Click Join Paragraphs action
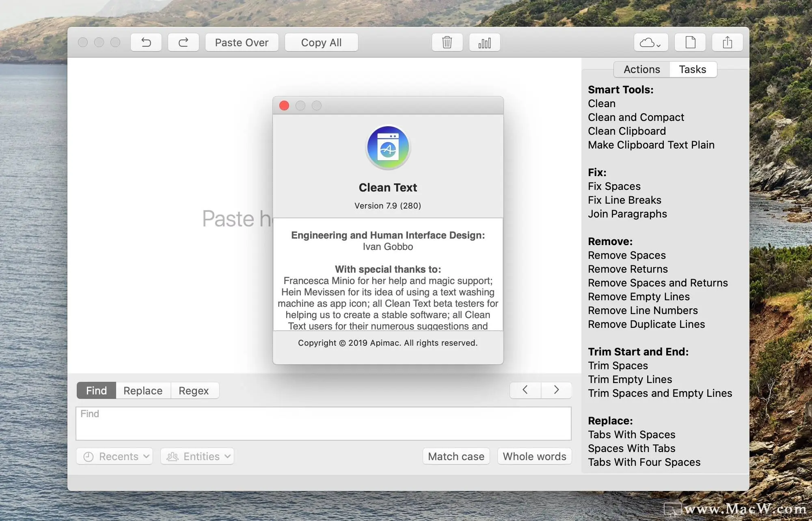The image size is (812, 521). click(x=627, y=214)
